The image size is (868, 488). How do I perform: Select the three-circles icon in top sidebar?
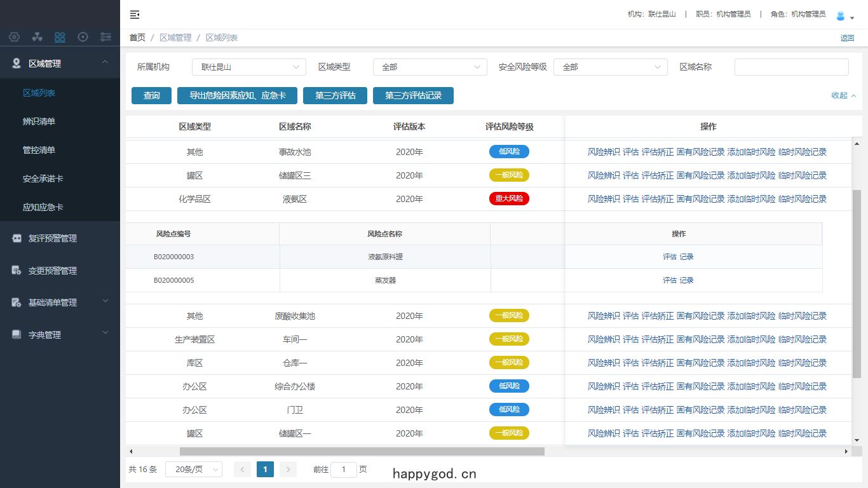click(x=37, y=37)
